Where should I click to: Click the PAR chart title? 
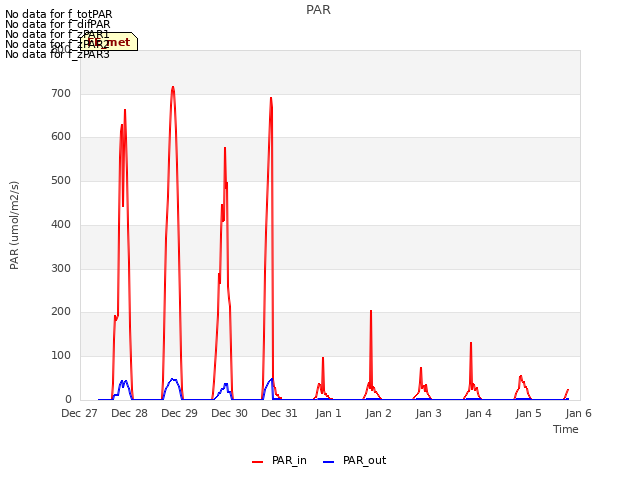click(x=318, y=10)
